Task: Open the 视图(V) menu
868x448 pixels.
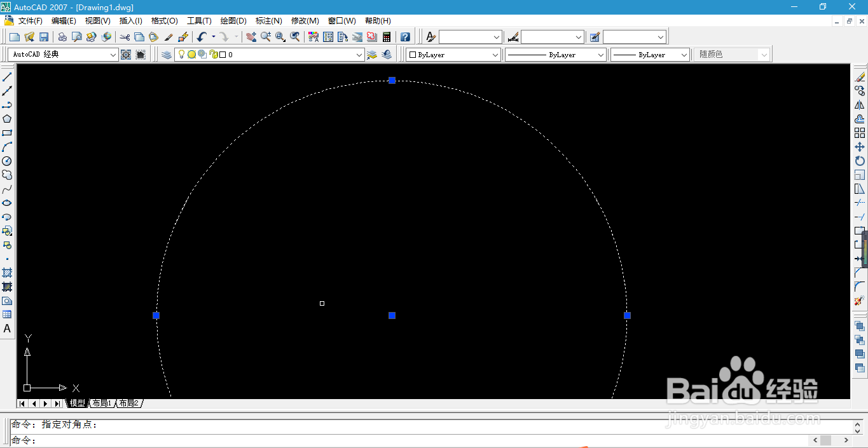Action: click(x=97, y=21)
